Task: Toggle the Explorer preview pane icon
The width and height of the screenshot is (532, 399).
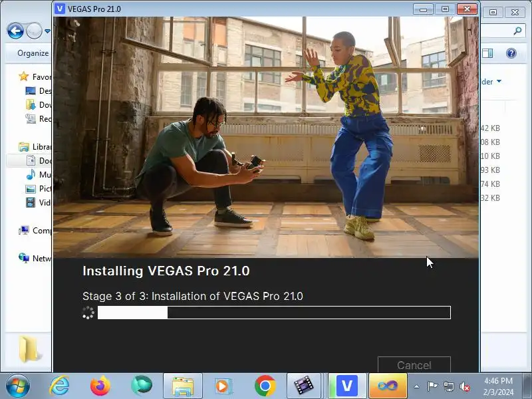Action: (487, 53)
